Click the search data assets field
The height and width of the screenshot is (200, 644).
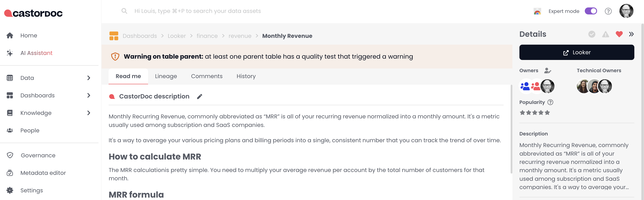pyautogui.click(x=197, y=11)
